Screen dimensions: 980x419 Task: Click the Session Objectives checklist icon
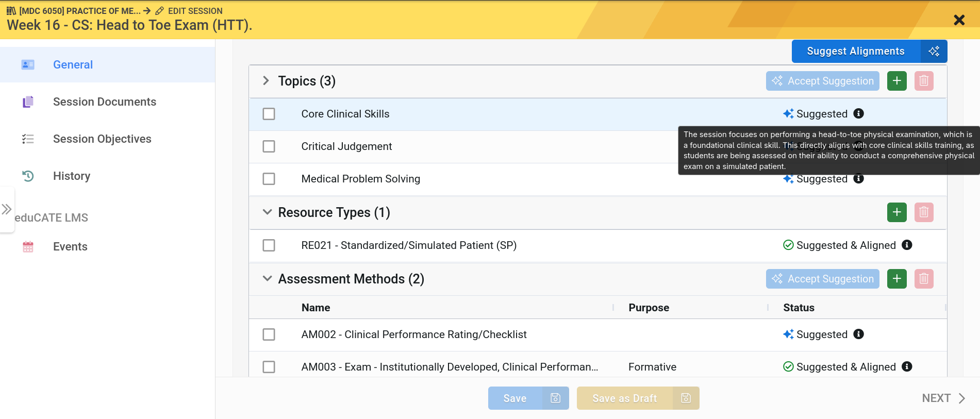[x=28, y=139]
